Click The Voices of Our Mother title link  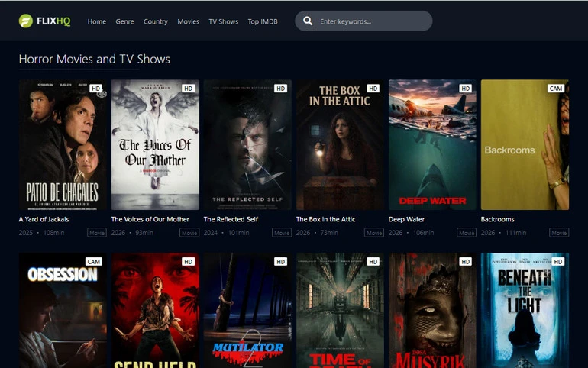tap(150, 219)
